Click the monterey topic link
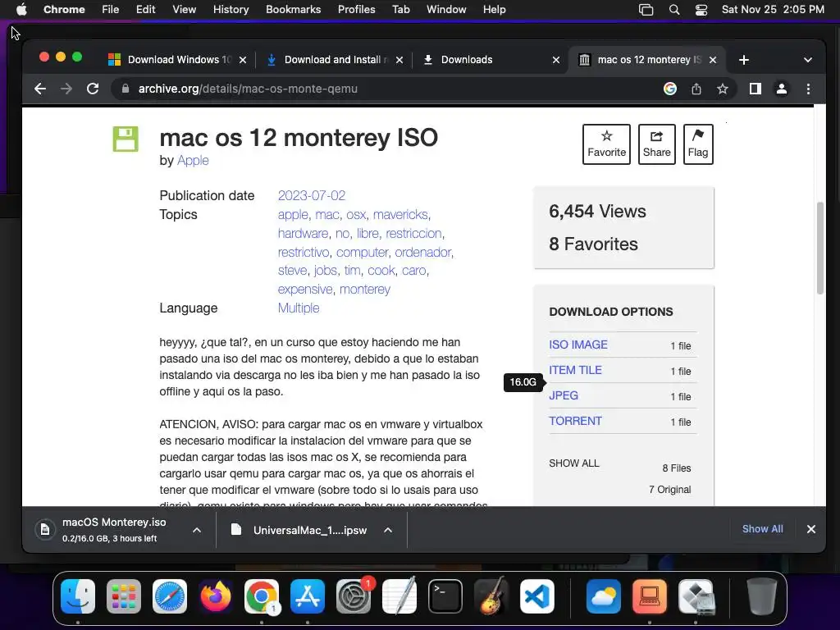This screenshot has width=840, height=630. click(x=365, y=290)
